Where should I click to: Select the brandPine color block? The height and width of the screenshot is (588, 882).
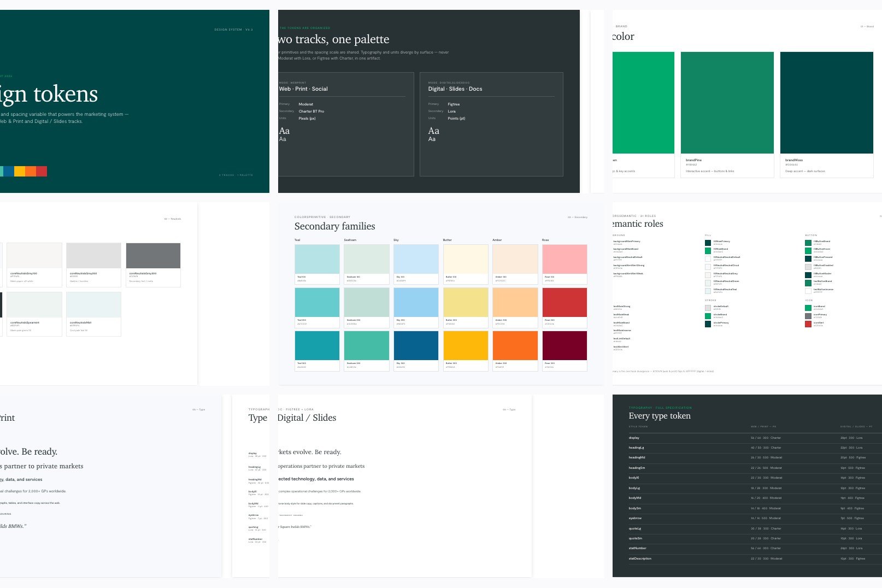pyautogui.click(x=727, y=103)
